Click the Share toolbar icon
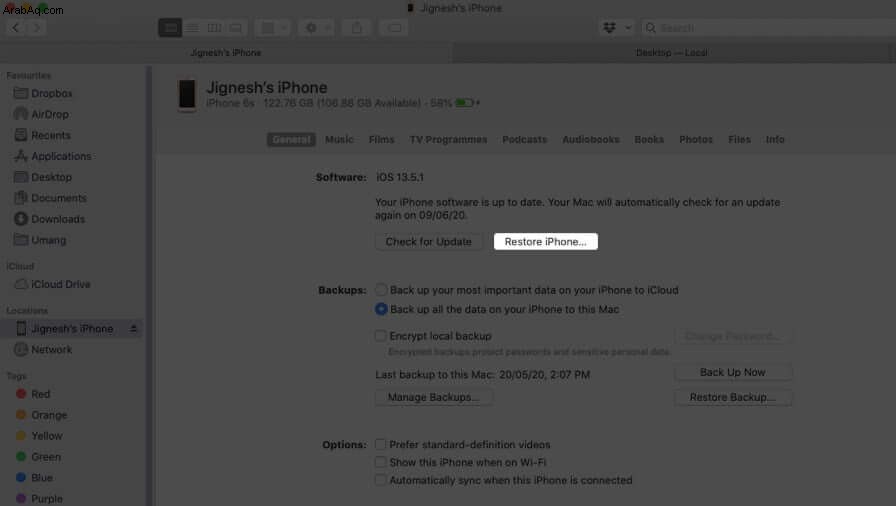The width and height of the screenshot is (896, 506). 357,27
